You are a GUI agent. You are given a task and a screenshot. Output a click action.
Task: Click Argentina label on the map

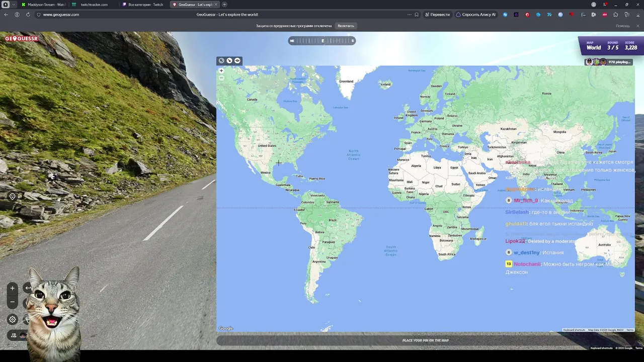click(319, 261)
